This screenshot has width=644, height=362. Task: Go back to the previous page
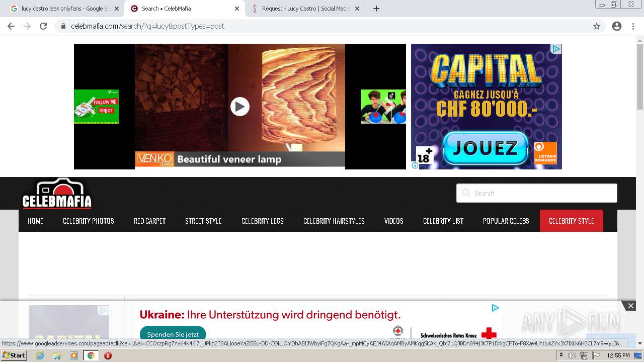11,26
